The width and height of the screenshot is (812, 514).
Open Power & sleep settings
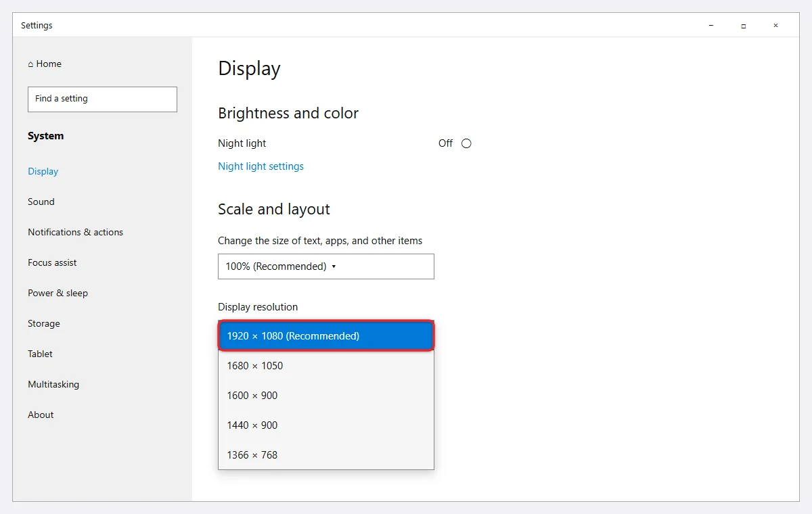[58, 293]
